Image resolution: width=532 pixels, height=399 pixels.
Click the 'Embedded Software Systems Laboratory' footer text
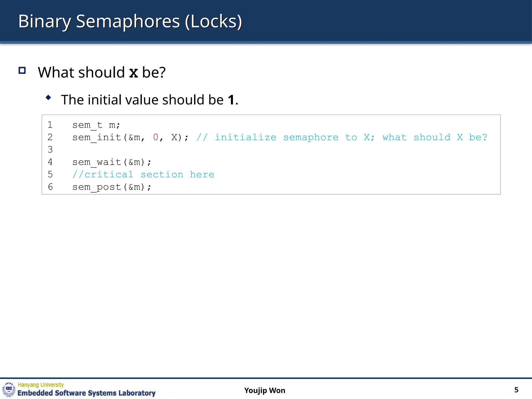pyautogui.click(x=86, y=393)
